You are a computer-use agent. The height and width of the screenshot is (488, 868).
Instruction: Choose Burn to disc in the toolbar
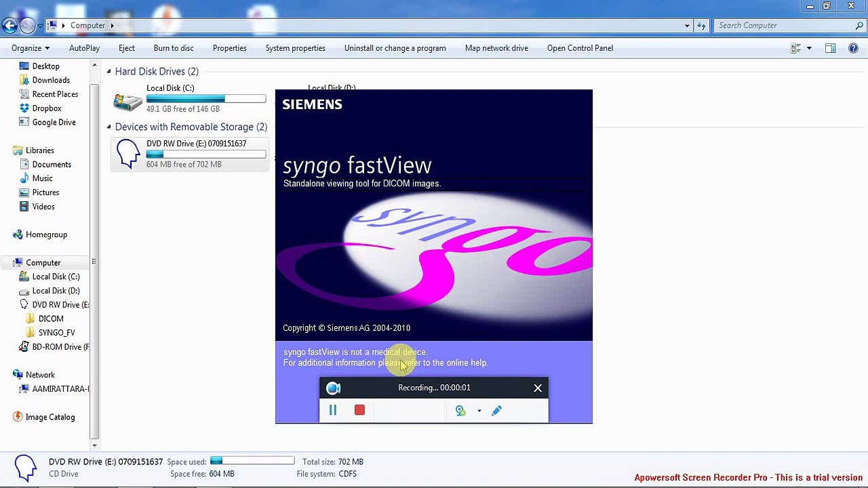[174, 48]
